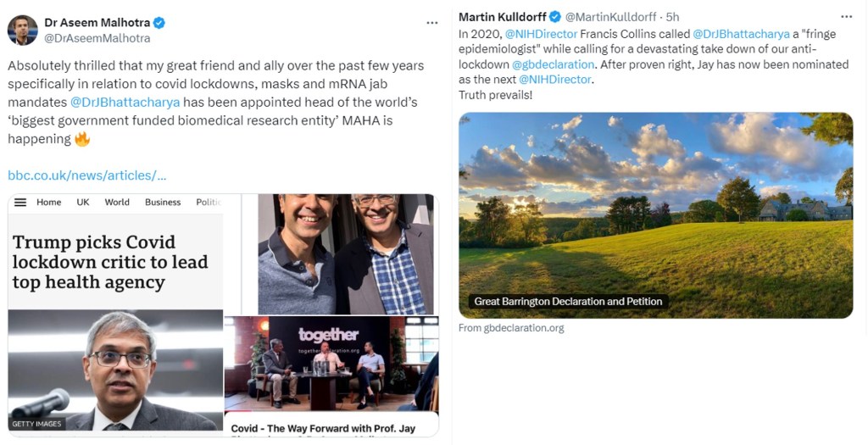Click Dr Aseem Malhotra's profile avatar
The height and width of the screenshot is (445, 868).
tap(22, 30)
